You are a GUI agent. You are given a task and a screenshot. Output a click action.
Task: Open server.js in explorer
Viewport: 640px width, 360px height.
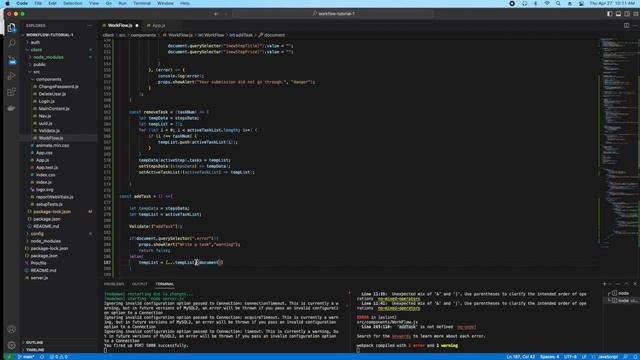tap(39, 278)
